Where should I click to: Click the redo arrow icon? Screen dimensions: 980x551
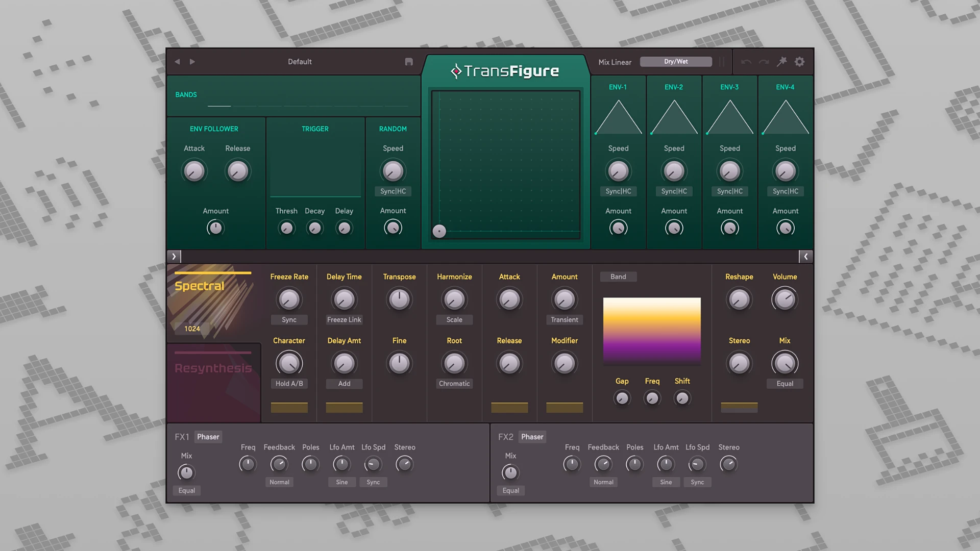(764, 62)
